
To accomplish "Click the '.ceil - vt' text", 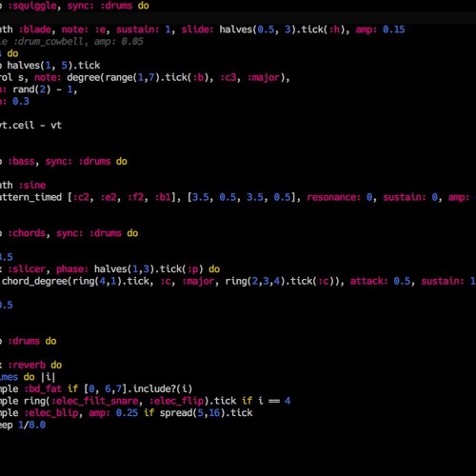I will [35, 125].
